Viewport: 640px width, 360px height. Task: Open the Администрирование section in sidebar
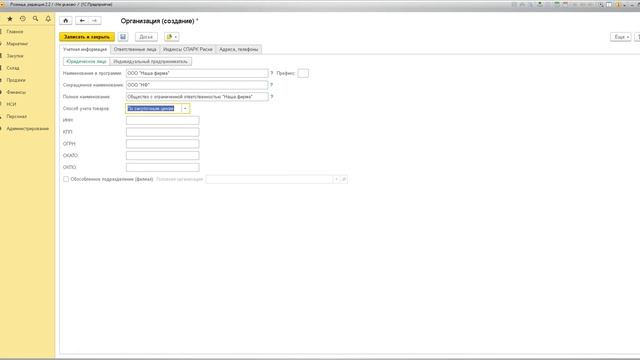point(27,129)
